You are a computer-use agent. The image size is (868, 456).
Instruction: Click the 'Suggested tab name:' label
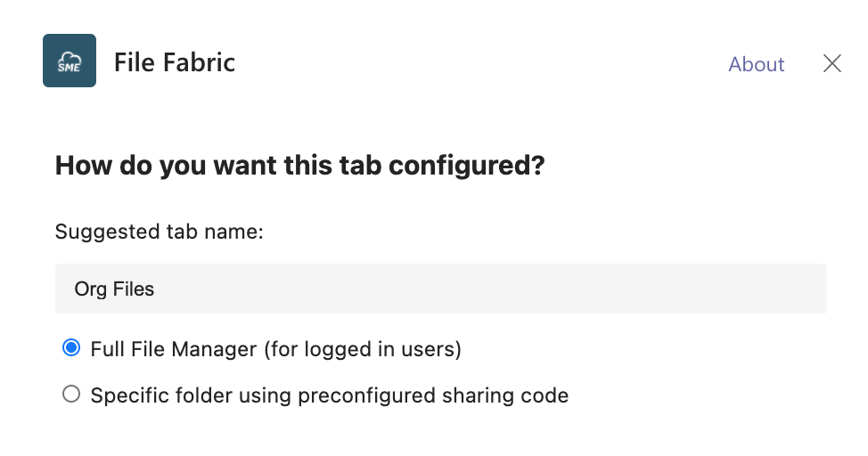coord(160,232)
